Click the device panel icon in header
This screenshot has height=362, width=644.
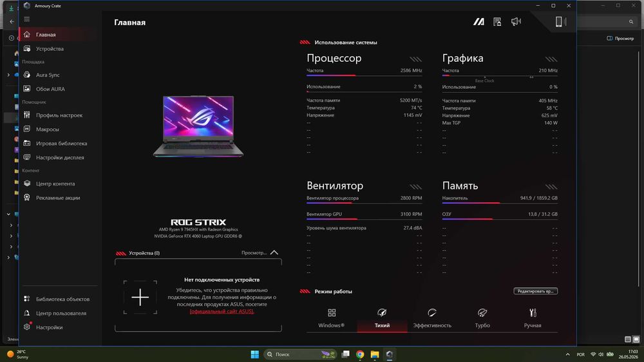tap(560, 22)
